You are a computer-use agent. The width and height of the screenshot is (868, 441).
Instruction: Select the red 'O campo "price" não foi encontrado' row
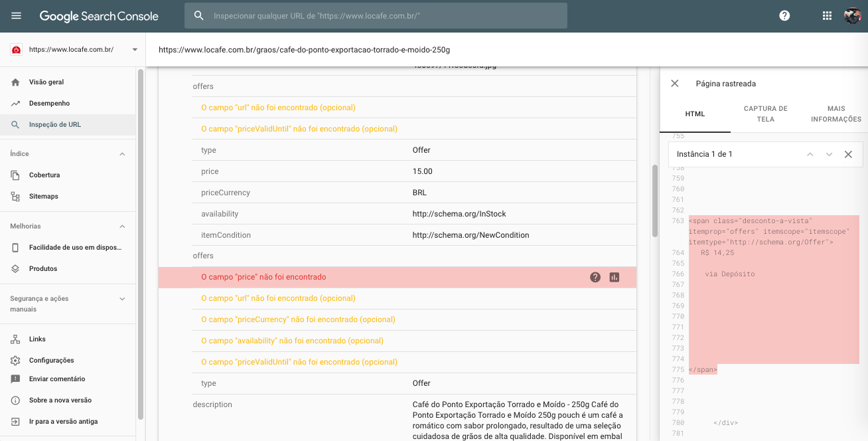coord(397,278)
